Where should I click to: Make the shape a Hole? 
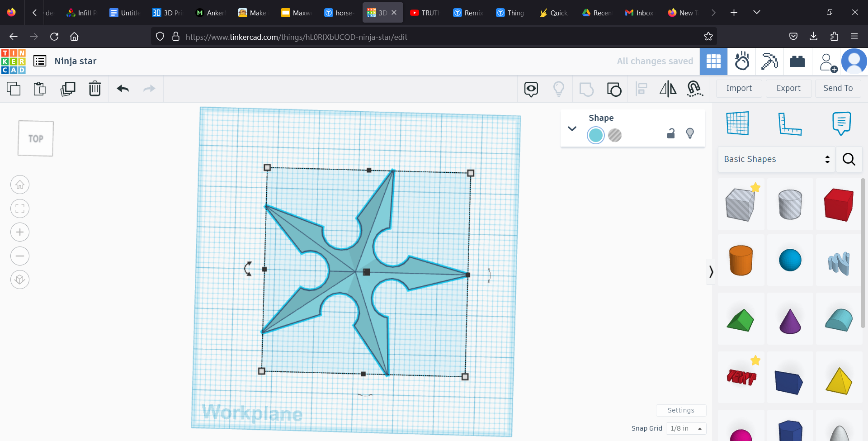pos(615,135)
